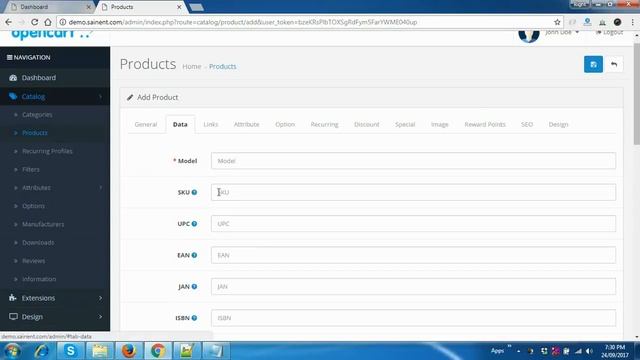The image size is (640, 360).
Task: Click the Extensions puzzle icon
Action: 13,298
